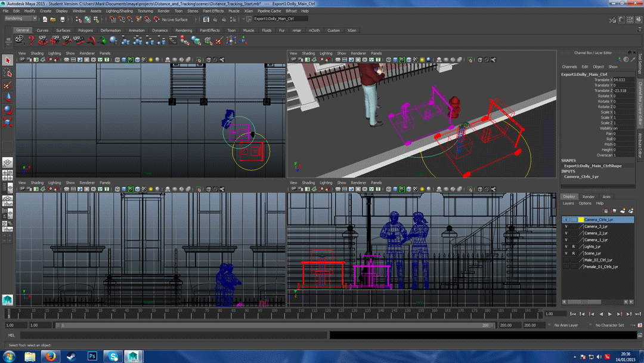
Task: Toggle the R flag on Lights_Lyr
Action: click(x=574, y=247)
